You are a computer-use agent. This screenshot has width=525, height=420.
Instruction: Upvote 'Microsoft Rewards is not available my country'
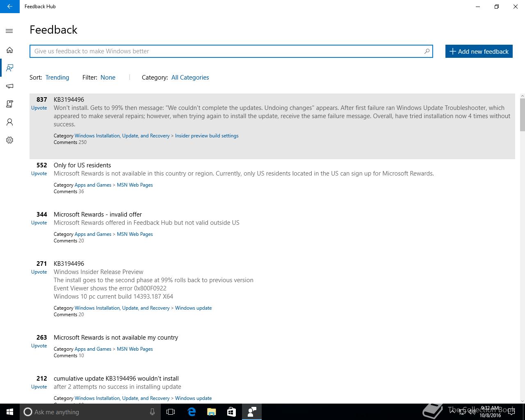(x=39, y=346)
